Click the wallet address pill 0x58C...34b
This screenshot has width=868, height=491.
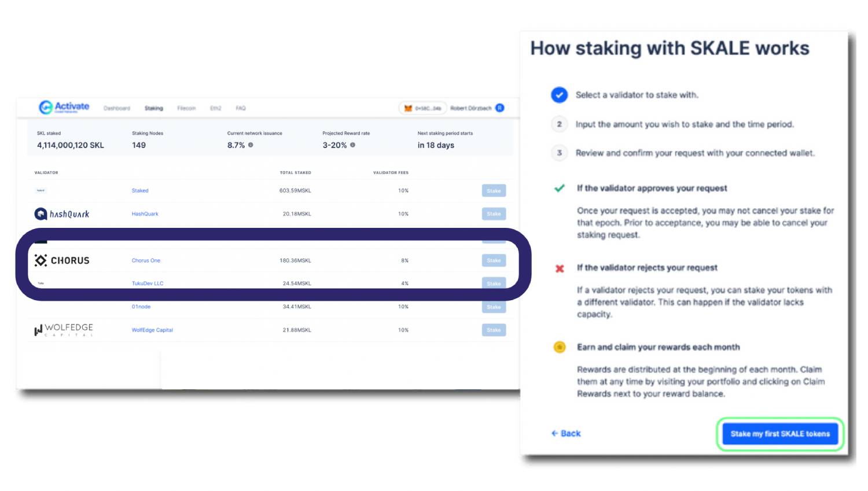[x=422, y=108]
